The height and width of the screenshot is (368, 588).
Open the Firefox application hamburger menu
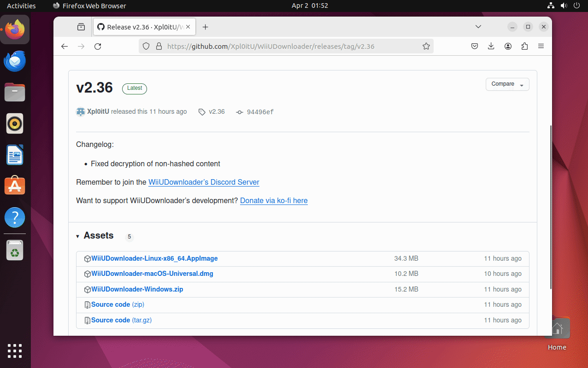pyautogui.click(x=541, y=46)
